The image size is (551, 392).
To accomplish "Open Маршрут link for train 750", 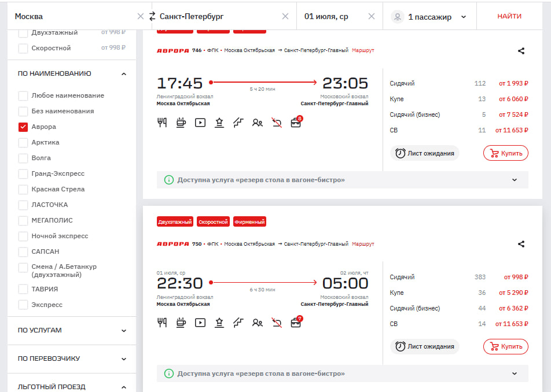I will [363, 244].
